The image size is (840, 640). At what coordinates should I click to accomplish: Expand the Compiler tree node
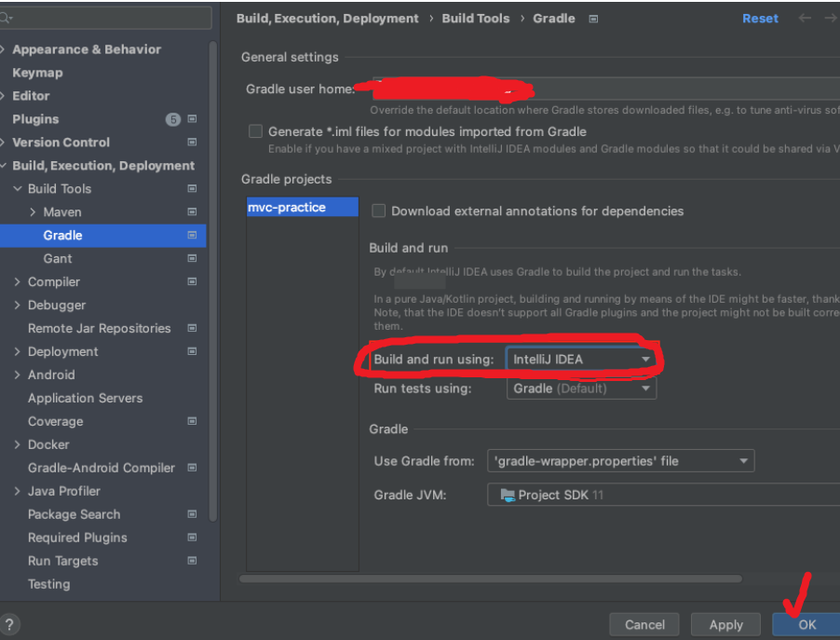point(17,281)
